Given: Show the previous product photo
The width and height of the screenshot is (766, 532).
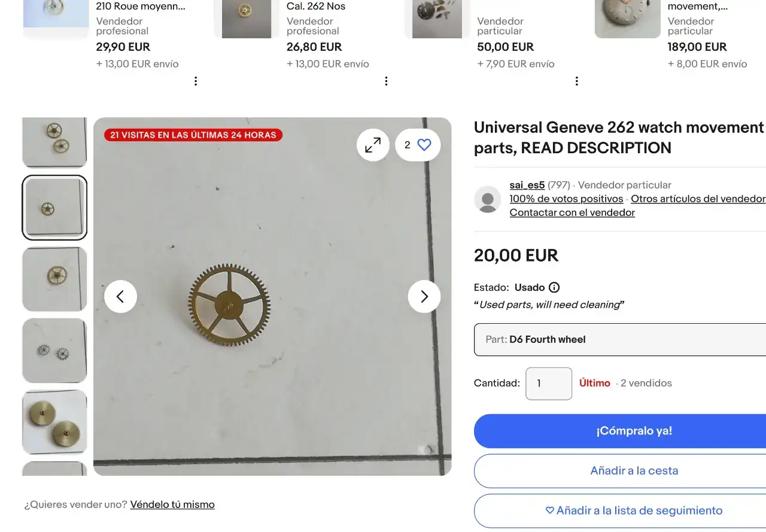Looking at the screenshot, I should point(120,296).
